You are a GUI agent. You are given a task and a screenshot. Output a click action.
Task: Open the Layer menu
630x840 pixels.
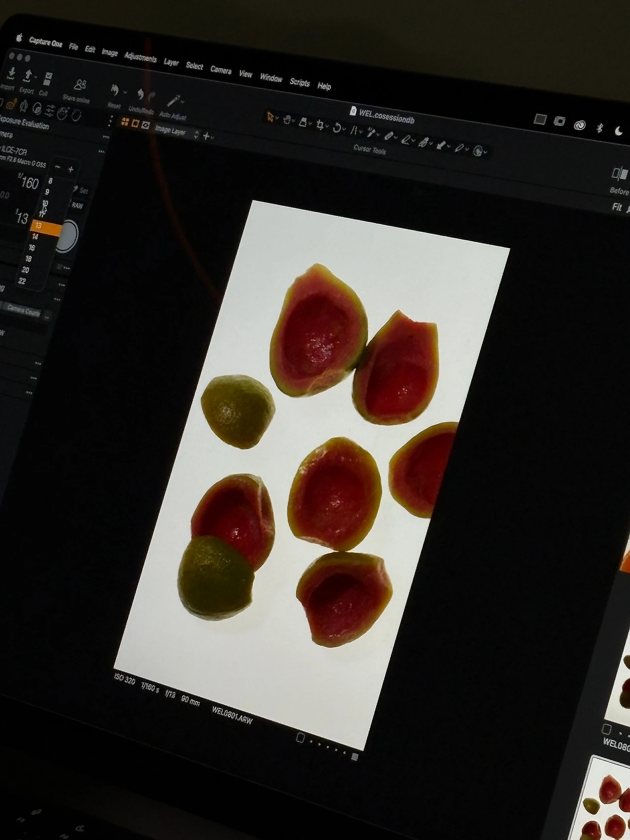[x=171, y=62]
